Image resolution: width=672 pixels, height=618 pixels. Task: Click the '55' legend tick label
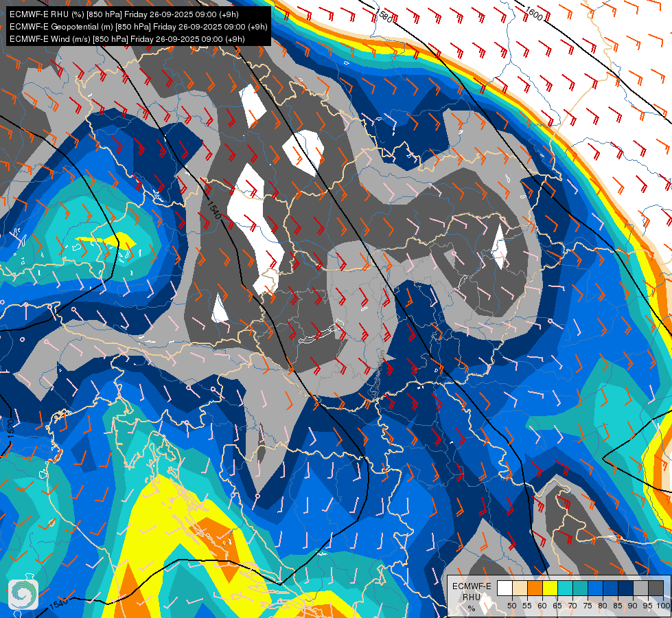(x=527, y=606)
